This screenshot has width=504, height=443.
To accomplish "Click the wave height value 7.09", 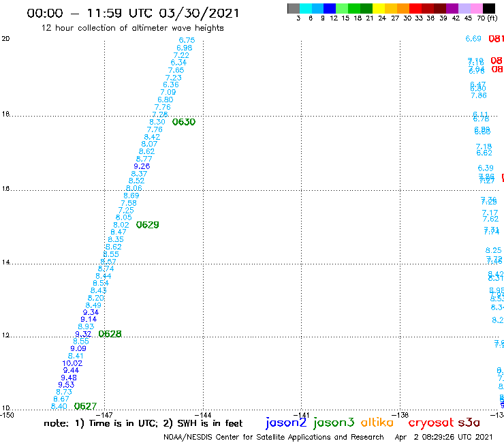I will coord(168,92).
